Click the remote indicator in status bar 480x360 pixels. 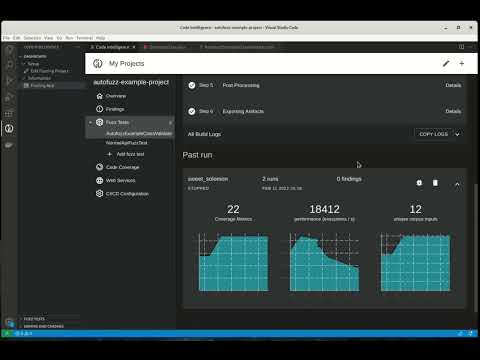(x=6, y=333)
